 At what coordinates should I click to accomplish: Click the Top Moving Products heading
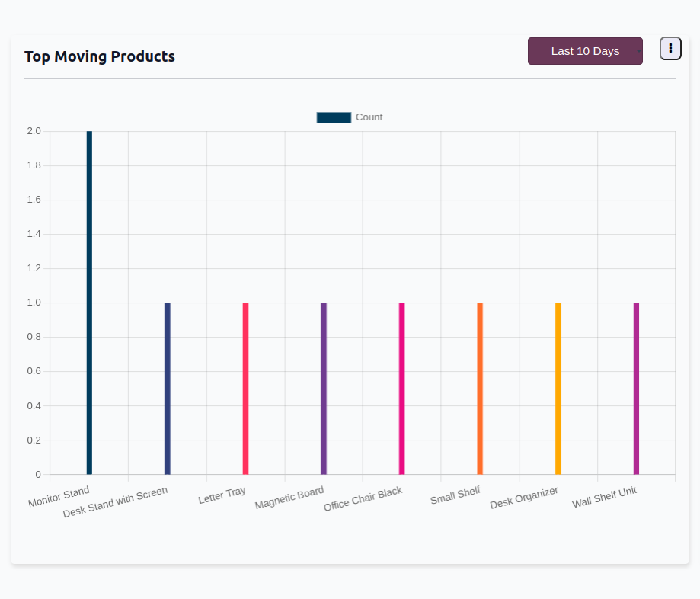(x=100, y=56)
